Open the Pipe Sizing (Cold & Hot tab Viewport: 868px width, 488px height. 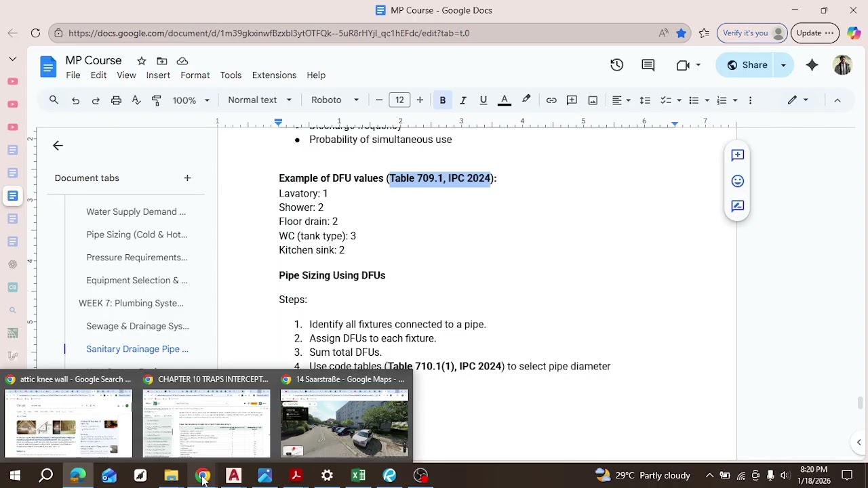137,235
